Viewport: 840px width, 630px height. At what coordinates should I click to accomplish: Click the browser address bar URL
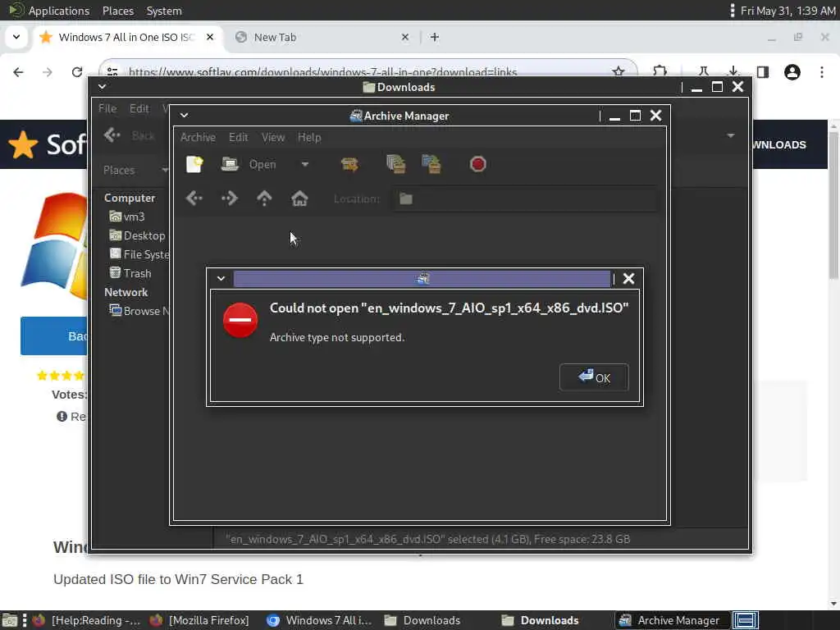pos(322,72)
